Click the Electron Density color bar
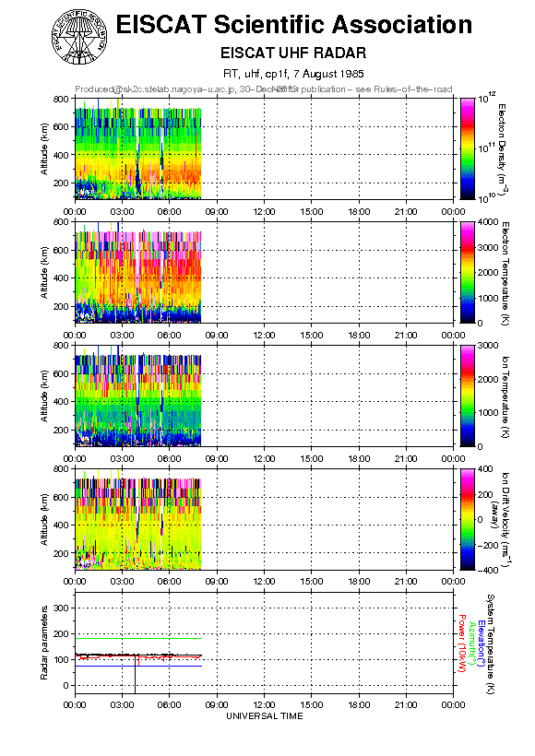 pos(468,148)
